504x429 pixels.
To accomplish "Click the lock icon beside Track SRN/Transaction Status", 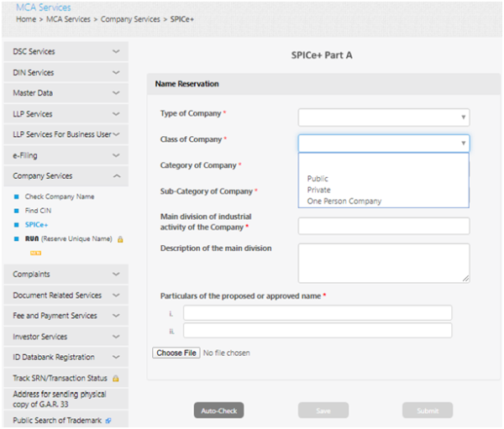I will (x=115, y=379).
